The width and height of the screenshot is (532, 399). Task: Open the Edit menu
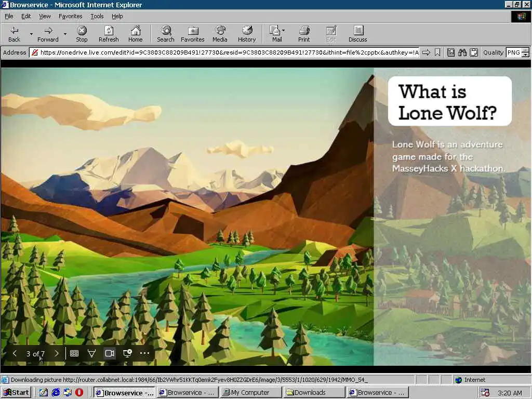click(26, 16)
